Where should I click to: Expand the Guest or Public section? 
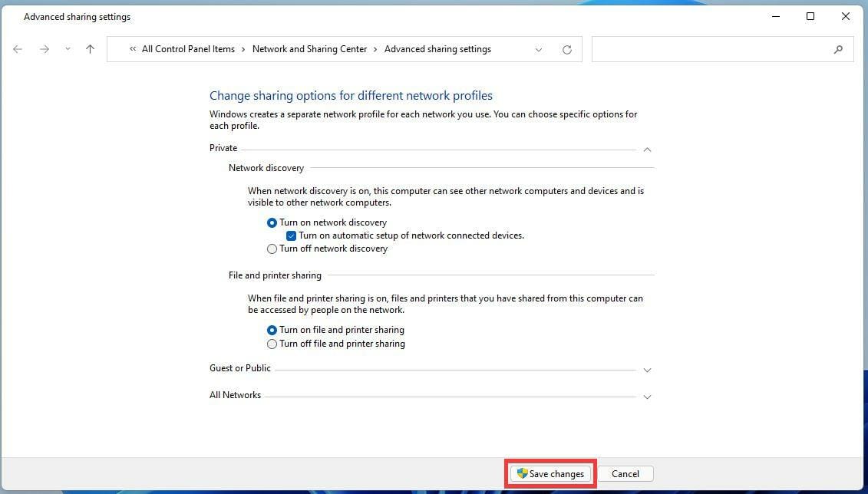[x=647, y=370]
